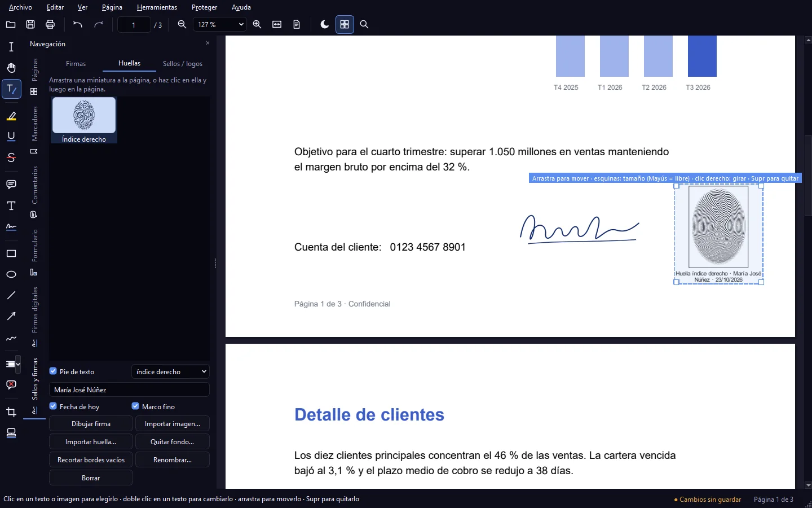Disable the Marco fino checkbox

[135, 406]
